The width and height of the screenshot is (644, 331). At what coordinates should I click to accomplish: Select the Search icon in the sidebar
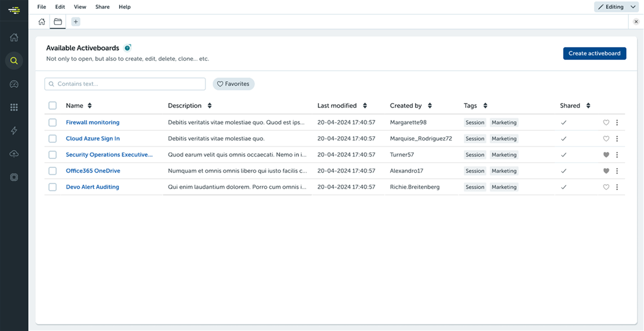[x=14, y=60]
